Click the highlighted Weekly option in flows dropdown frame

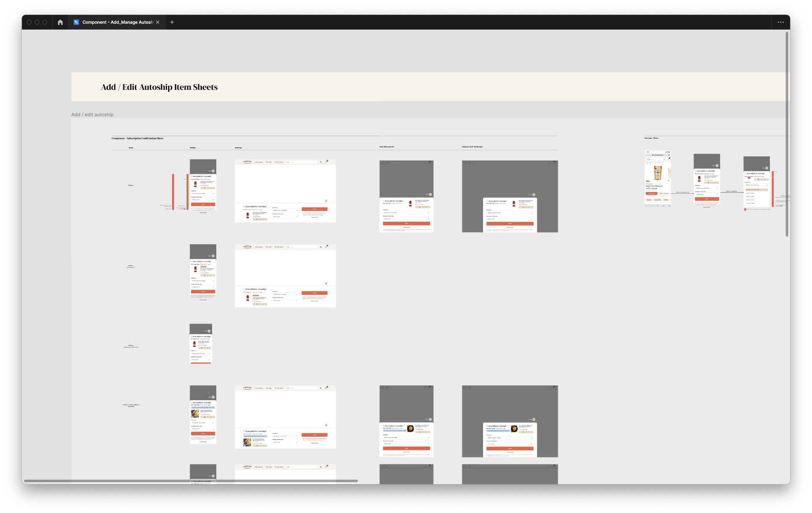[757, 190]
